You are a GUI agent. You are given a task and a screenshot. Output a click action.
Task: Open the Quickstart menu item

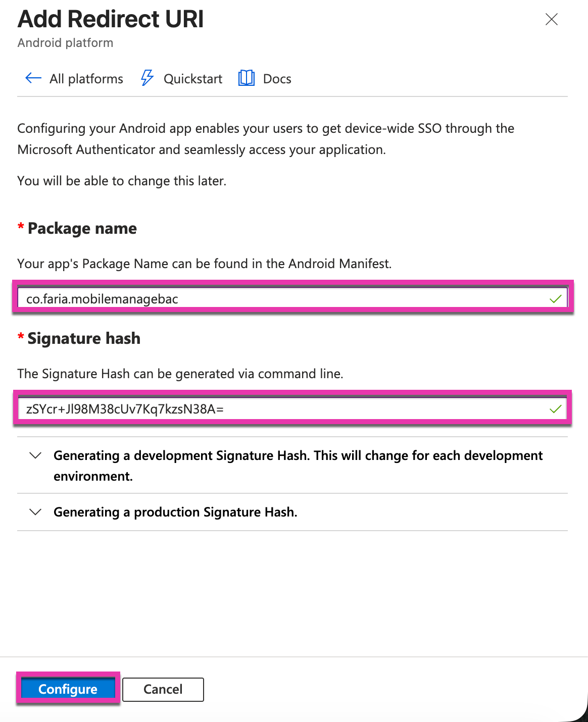(x=193, y=79)
